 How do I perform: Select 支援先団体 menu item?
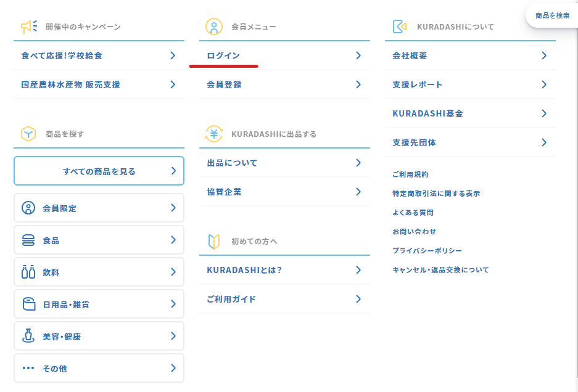tap(471, 142)
